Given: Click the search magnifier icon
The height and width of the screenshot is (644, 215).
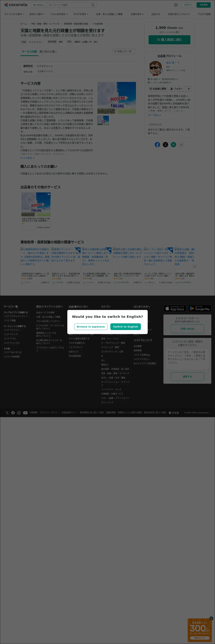Looking at the screenshot, I should coord(93,5).
